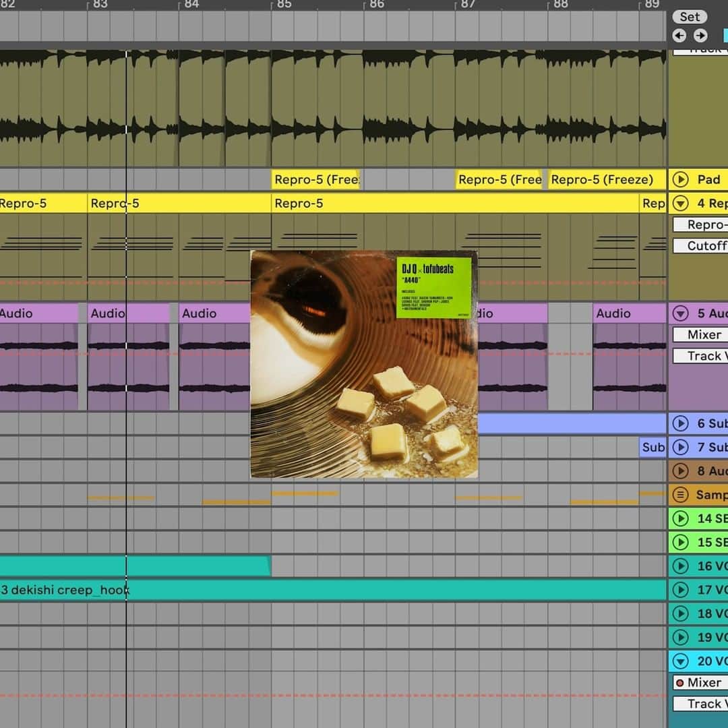The width and height of the screenshot is (728, 728).
Task: Click bar 88 marker on timeline ruler
Action: click(560, 5)
